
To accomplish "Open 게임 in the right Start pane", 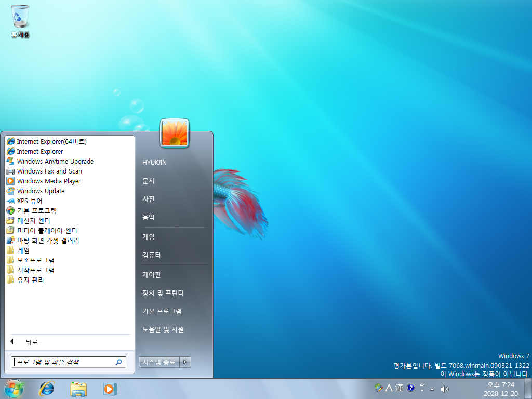I will click(148, 237).
